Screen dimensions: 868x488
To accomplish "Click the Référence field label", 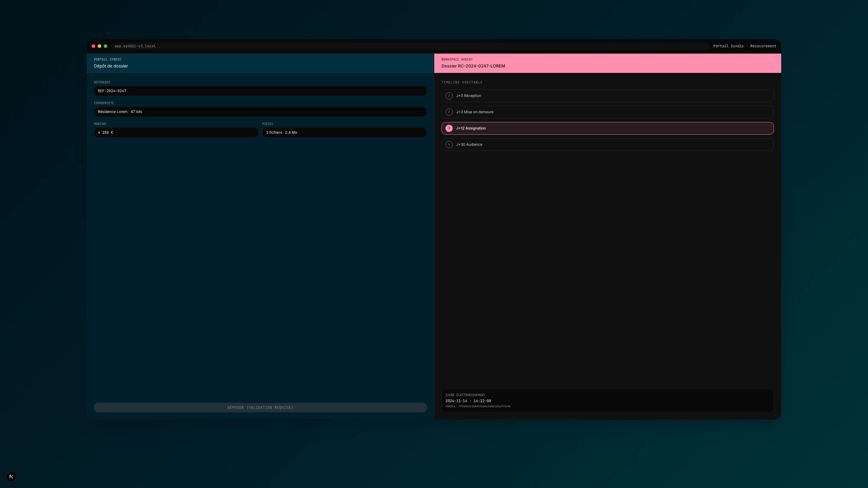I will 102,82.
